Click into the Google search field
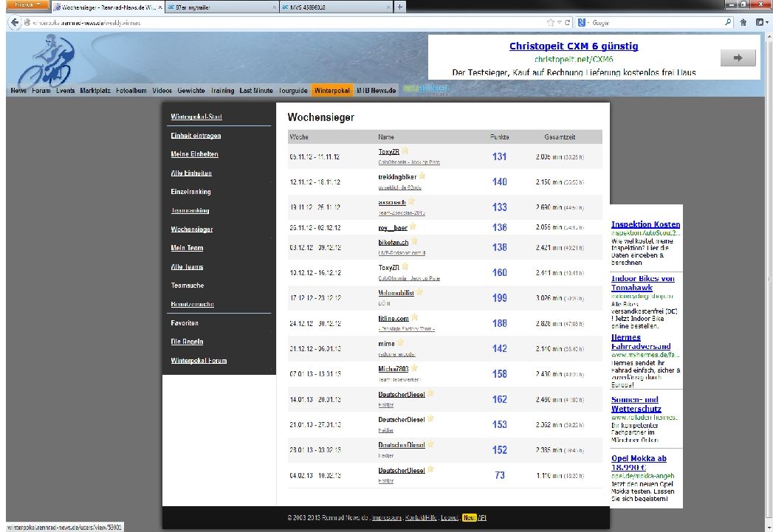 (650, 22)
